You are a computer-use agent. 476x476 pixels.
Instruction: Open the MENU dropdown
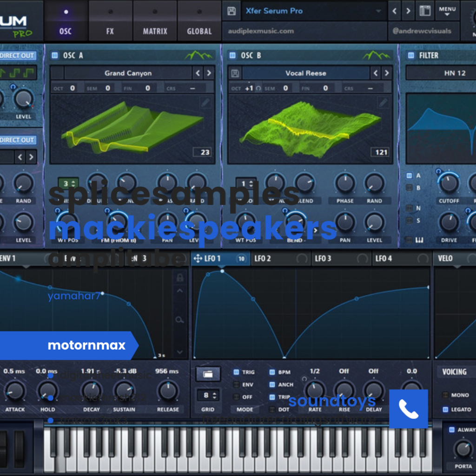tap(447, 11)
